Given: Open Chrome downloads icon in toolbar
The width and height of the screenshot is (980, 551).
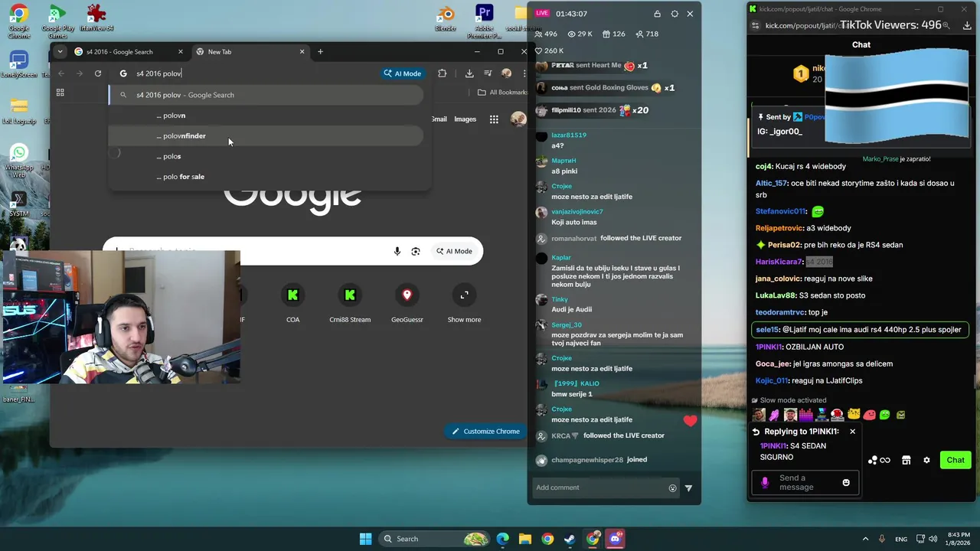Looking at the screenshot, I should [x=469, y=73].
